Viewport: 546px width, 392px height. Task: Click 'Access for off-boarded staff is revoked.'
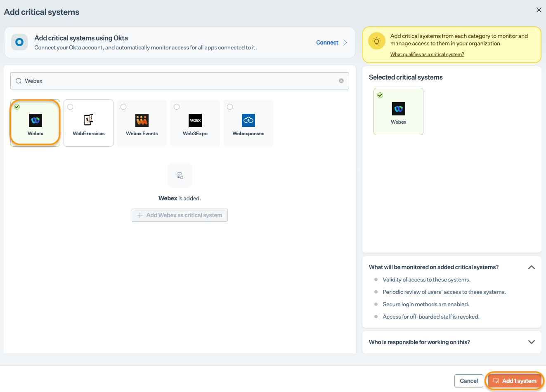(431, 317)
